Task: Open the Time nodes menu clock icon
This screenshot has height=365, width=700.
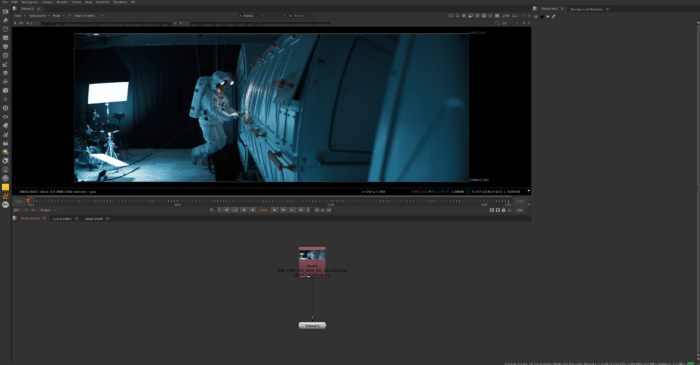Action: click(5, 29)
